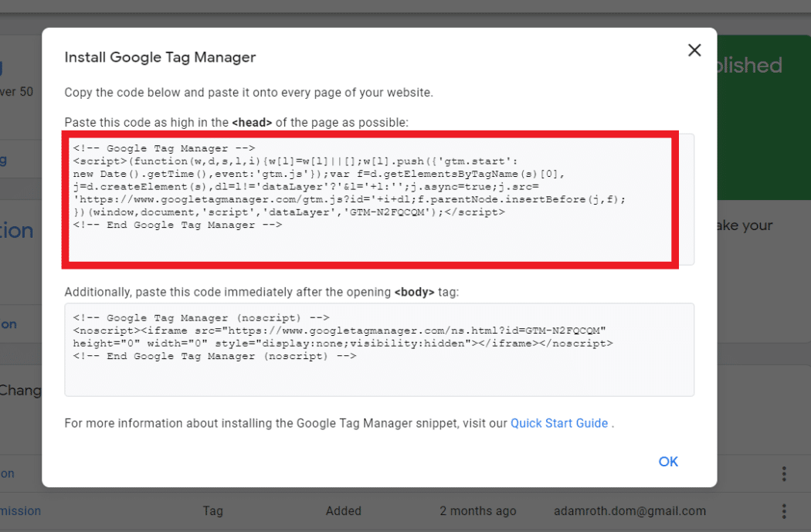Click the '2 months ago' timestamp
811x532 pixels.
pyautogui.click(x=478, y=511)
